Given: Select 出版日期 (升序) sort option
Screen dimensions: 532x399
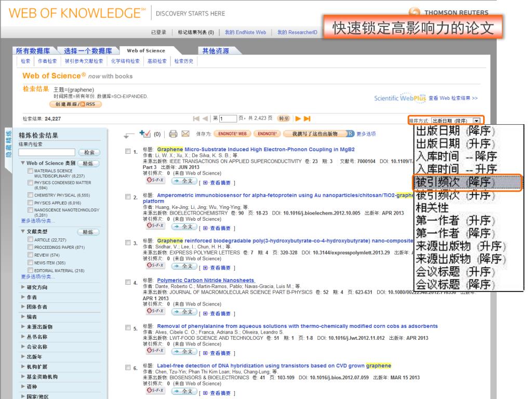Looking at the screenshot, I should [455, 143].
